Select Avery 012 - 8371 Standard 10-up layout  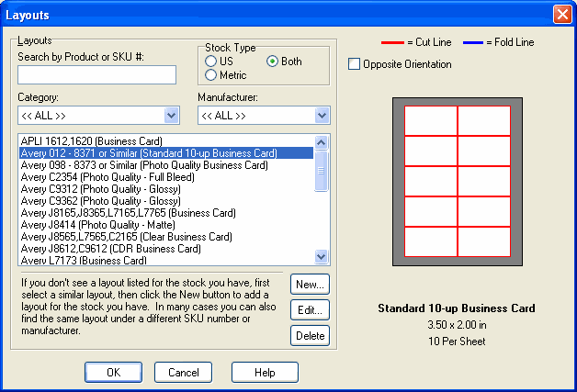[x=166, y=153]
